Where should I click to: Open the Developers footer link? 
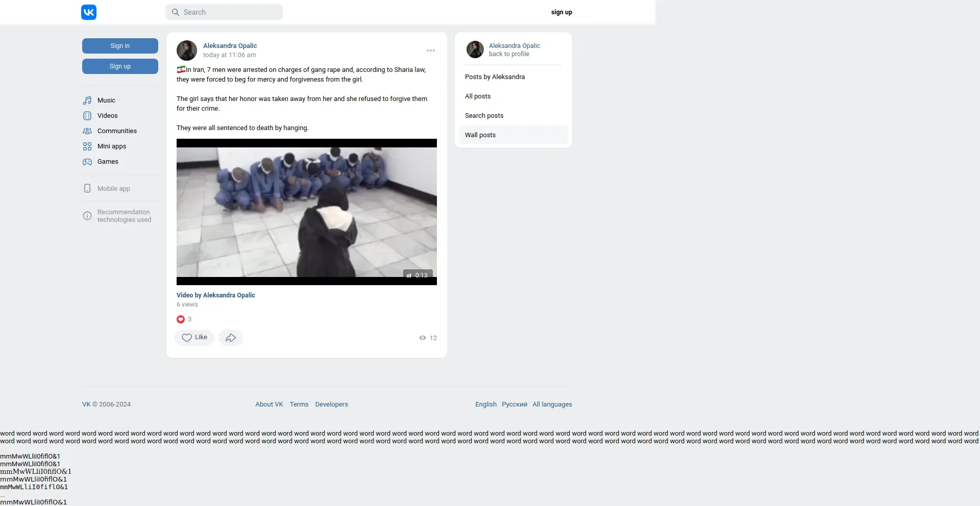click(x=332, y=404)
